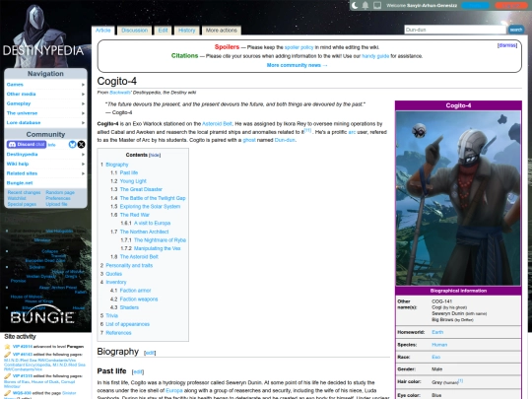Image resolution: width=532 pixels, height=399 pixels.
Task: Open Random page link
Action: [x=60, y=192]
